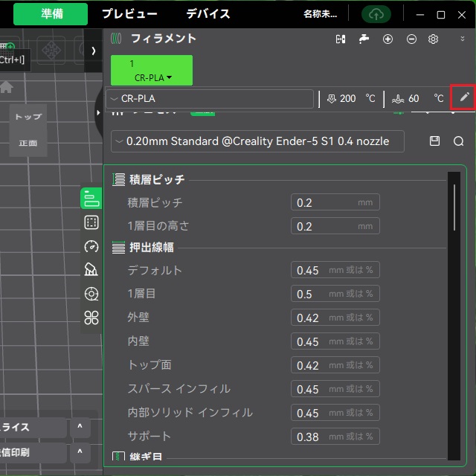The height and width of the screenshot is (476, 476).
Task: Open the Support settings tab icon
Action: (91, 270)
